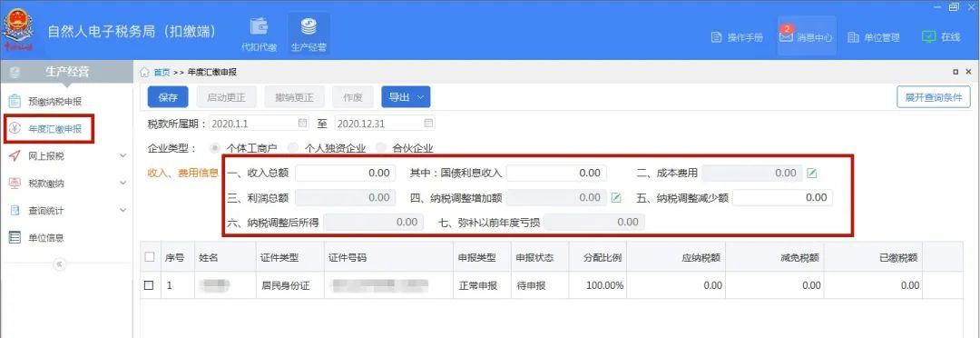The width and height of the screenshot is (980, 338).
Task: Select 个人独资企业 radio button
Action: click(x=293, y=148)
